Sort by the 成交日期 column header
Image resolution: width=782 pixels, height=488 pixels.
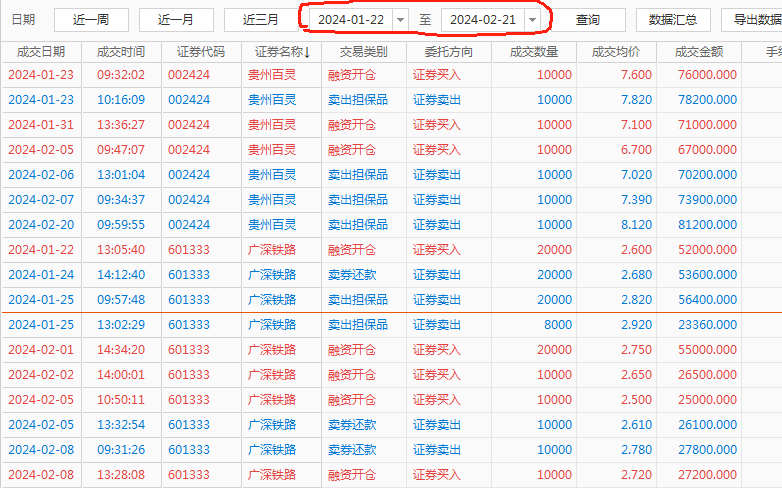click(41, 52)
